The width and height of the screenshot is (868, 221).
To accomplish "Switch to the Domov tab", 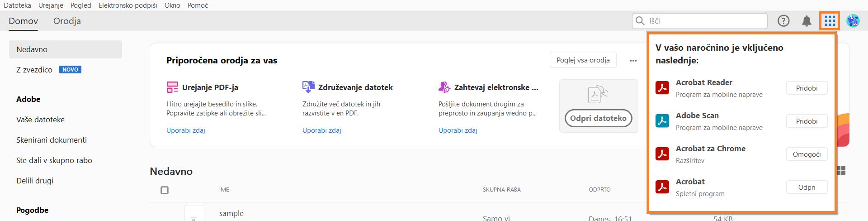I will pos(24,21).
